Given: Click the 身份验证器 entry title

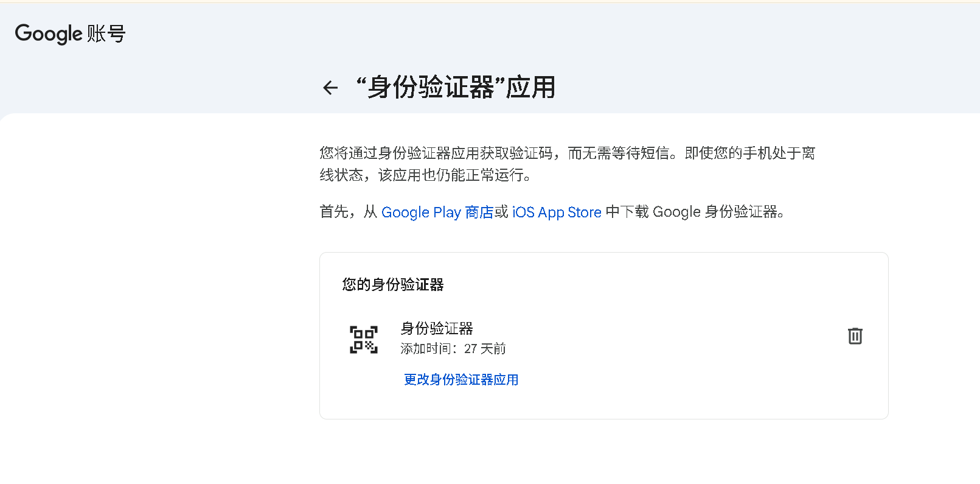Looking at the screenshot, I should 437,329.
